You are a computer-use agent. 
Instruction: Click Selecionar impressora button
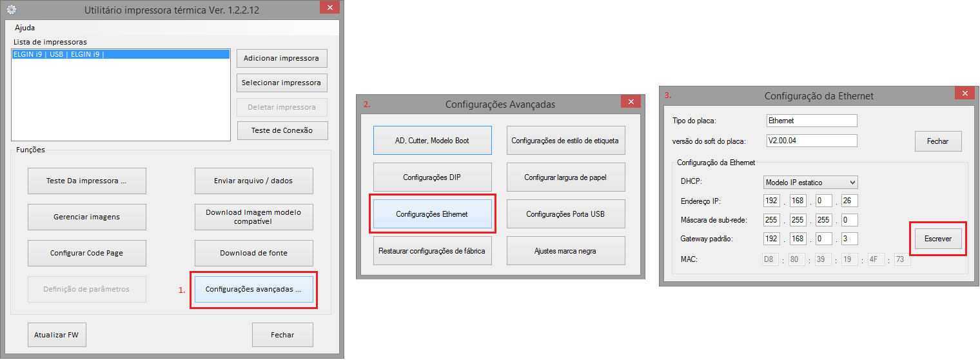click(x=282, y=83)
